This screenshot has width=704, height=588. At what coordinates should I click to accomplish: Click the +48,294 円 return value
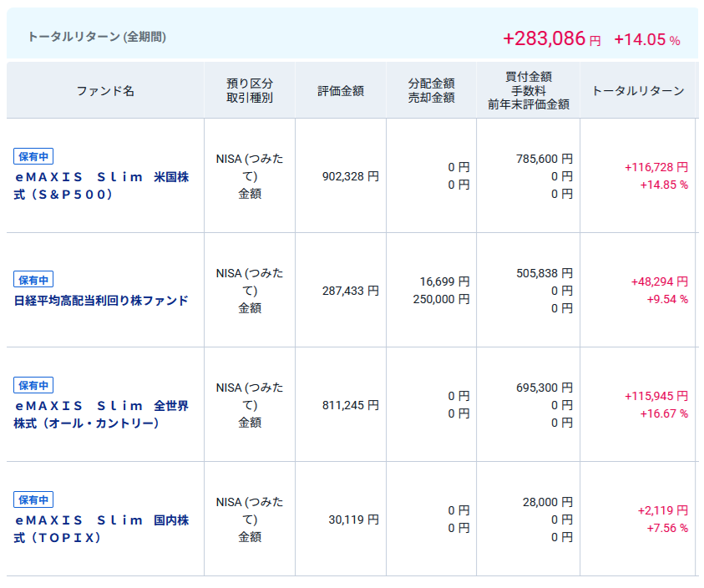click(659, 282)
